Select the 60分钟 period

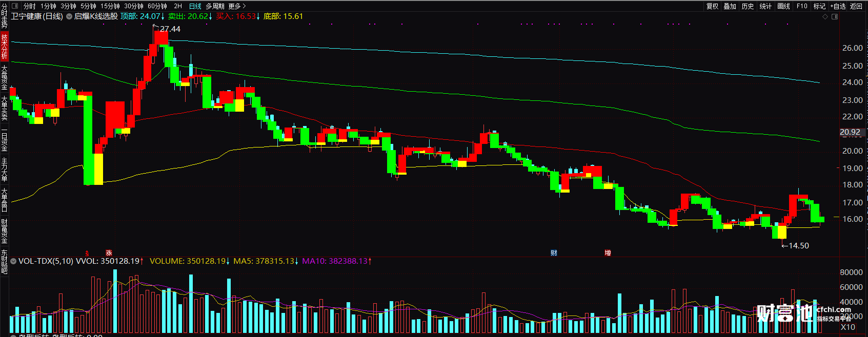coord(157,6)
